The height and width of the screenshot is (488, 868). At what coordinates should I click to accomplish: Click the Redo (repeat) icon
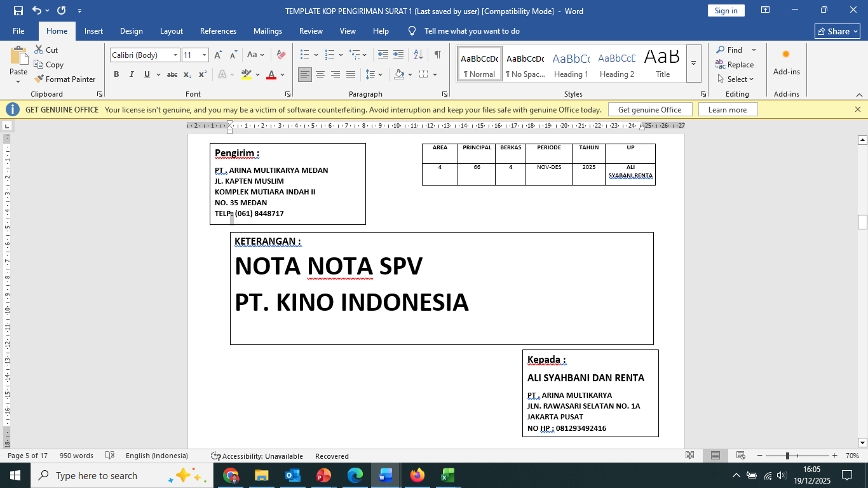(x=62, y=11)
